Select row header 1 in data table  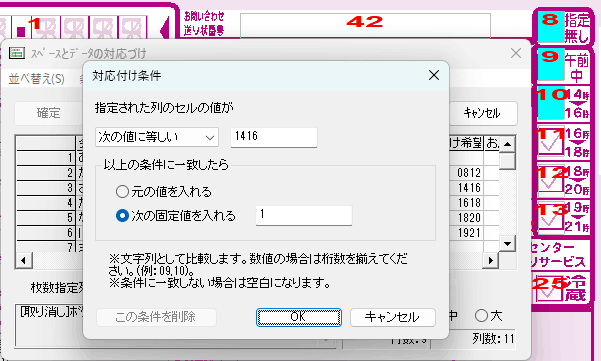[x=46, y=158]
